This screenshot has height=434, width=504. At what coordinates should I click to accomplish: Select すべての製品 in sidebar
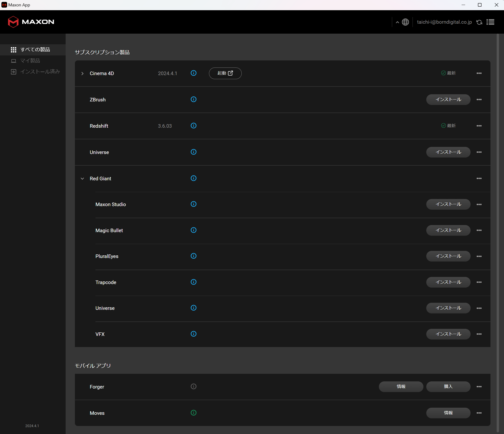coord(33,50)
